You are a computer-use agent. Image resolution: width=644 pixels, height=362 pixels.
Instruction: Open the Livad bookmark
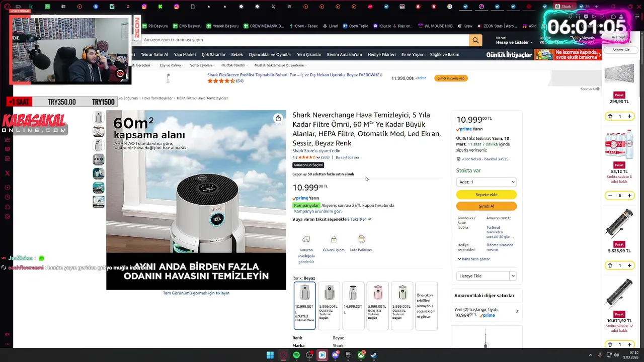click(x=330, y=26)
